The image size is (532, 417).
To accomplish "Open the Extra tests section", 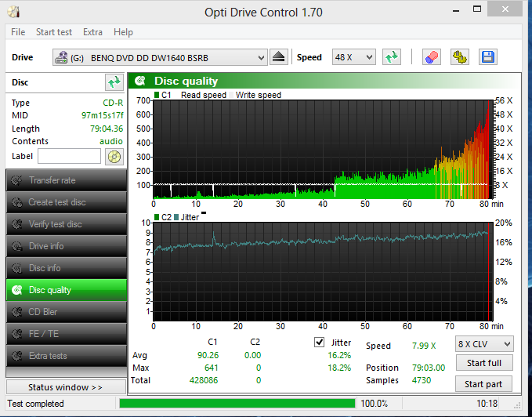I will [66, 356].
